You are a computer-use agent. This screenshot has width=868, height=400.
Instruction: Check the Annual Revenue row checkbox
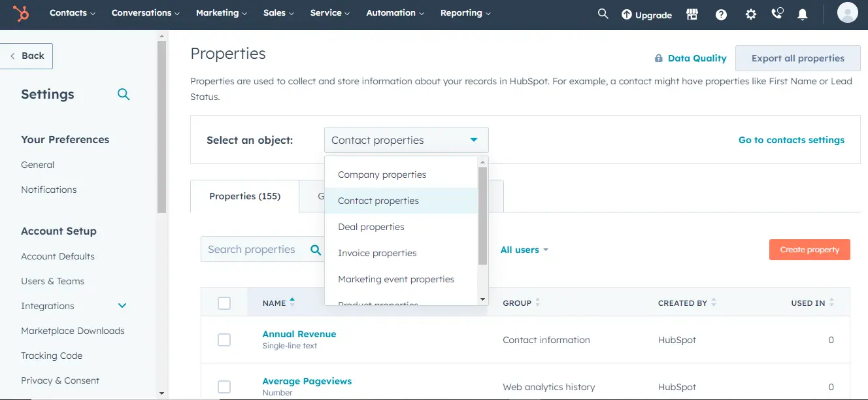tap(224, 340)
